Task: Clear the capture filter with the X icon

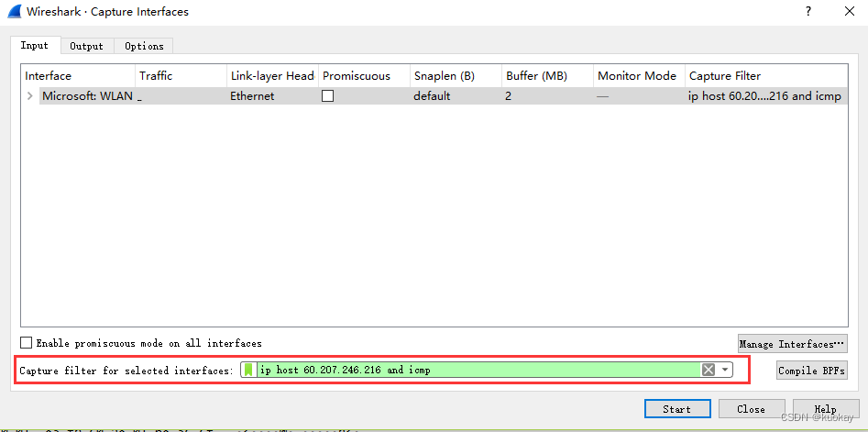Action: click(x=708, y=370)
